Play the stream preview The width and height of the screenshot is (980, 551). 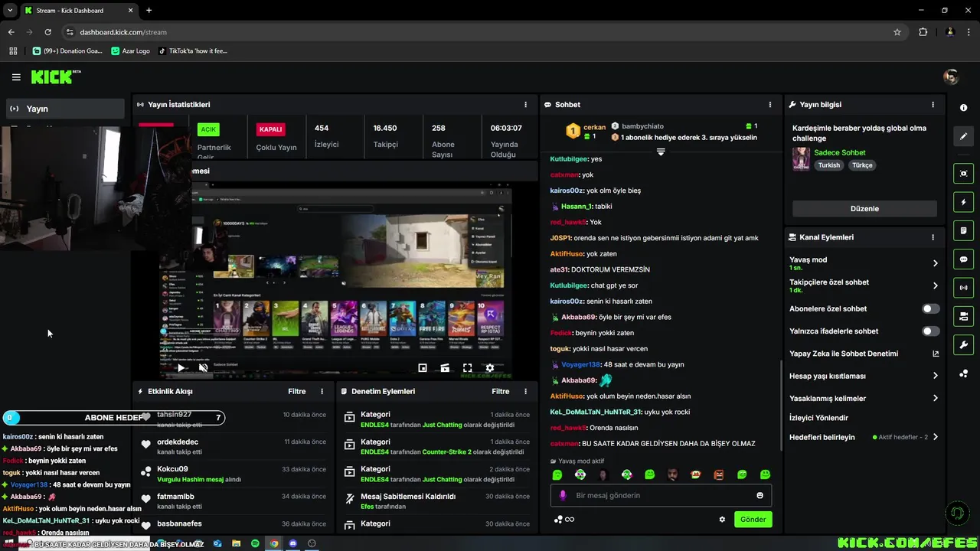(181, 368)
